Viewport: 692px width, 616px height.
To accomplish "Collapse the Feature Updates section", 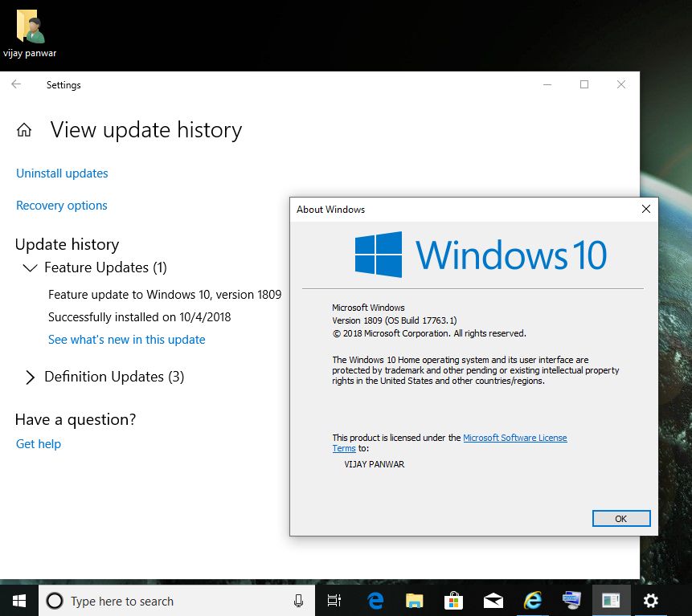I will pyautogui.click(x=30, y=267).
